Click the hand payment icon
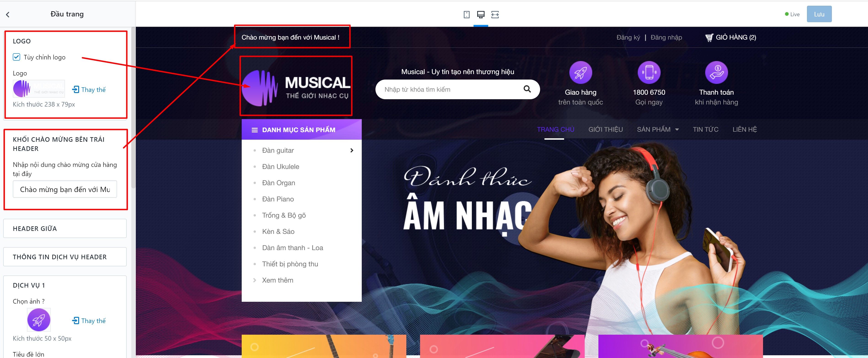Viewport: 868px width, 358px height. pos(716,73)
